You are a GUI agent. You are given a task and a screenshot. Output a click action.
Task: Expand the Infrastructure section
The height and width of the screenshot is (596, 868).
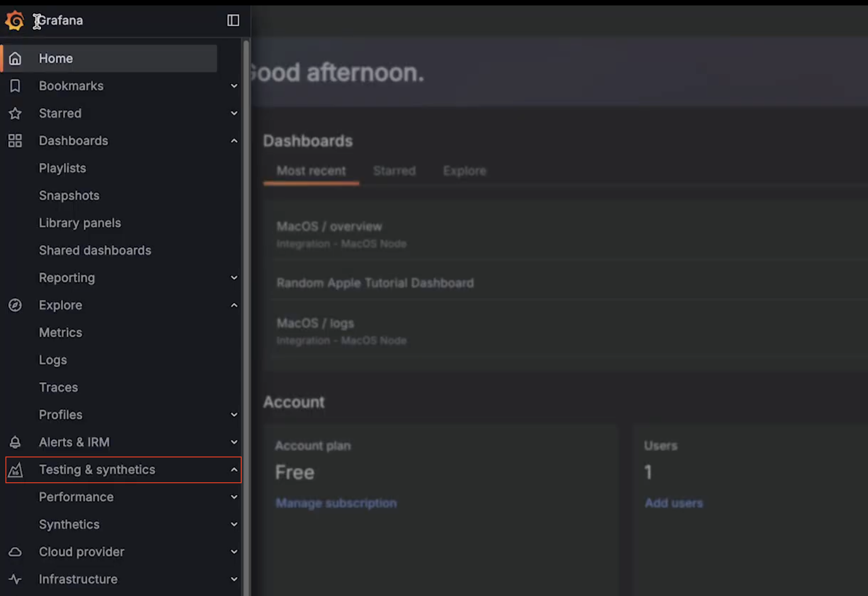(234, 579)
